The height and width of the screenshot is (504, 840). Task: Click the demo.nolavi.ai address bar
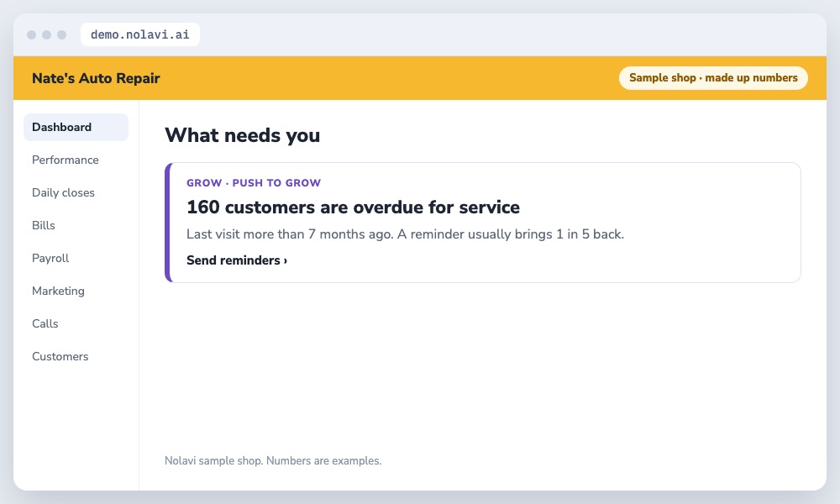pos(139,34)
